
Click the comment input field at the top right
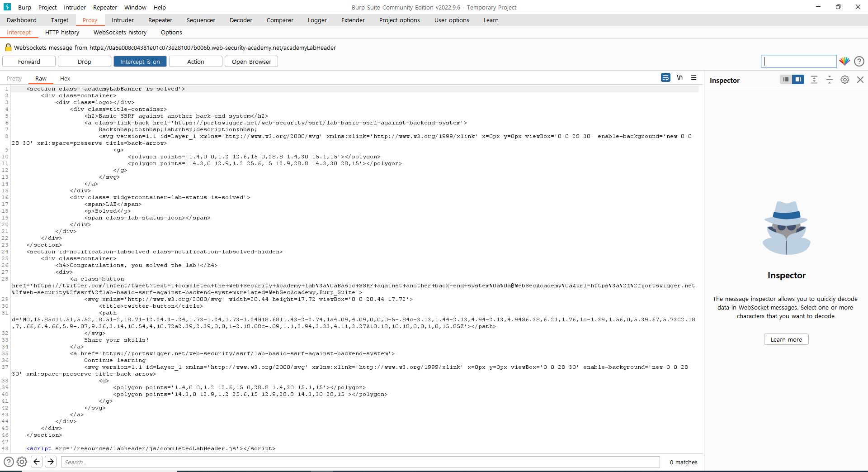pyautogui.click(x=799, y=62)
